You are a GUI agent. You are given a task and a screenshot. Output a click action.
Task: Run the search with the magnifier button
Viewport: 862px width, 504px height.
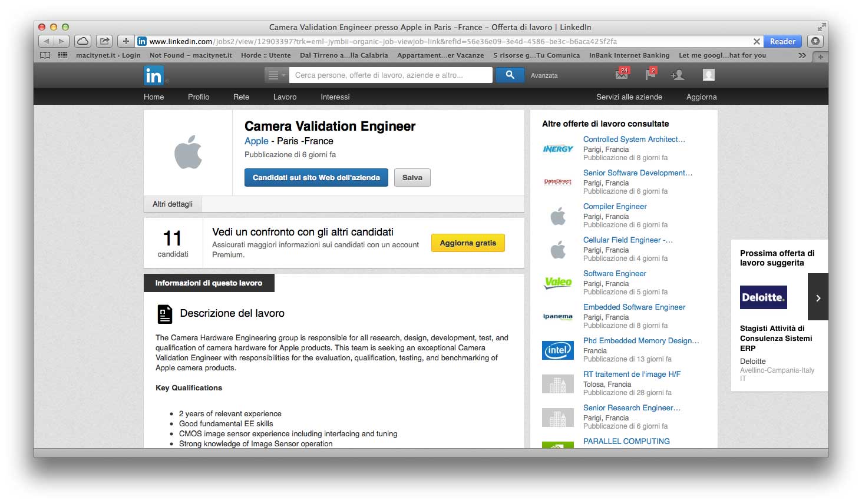coord(510,75)
